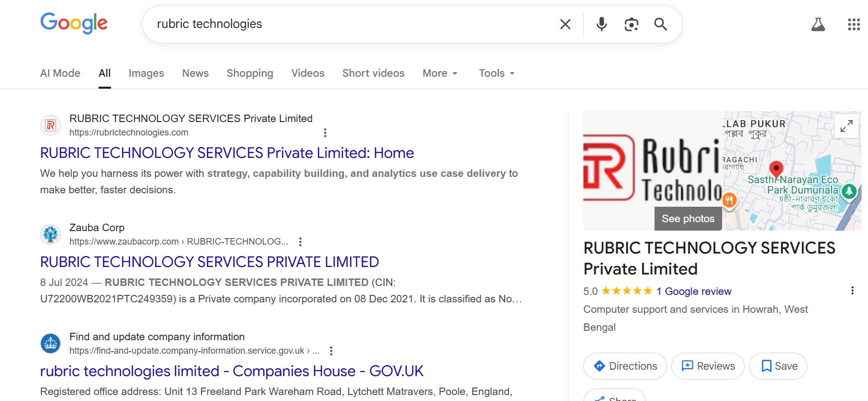Open the Rubric Technologies logo photo
Viewport: 868px width, 401px height.
point(652,171)
